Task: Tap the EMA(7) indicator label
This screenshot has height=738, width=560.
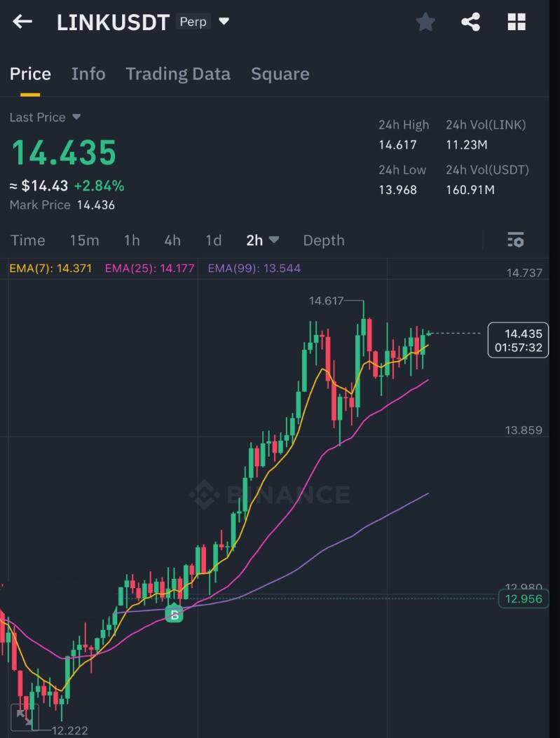Action: (50, 268)
